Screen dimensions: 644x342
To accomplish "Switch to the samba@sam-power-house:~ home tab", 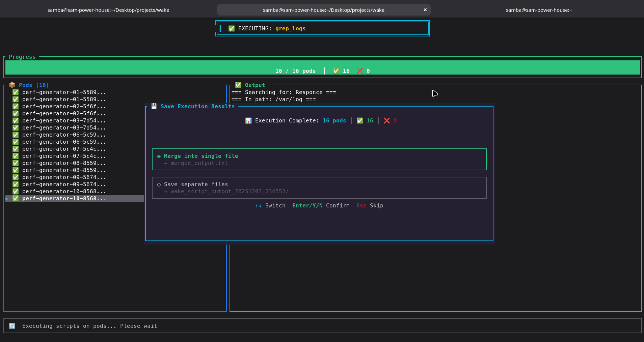I will point(538,10).
